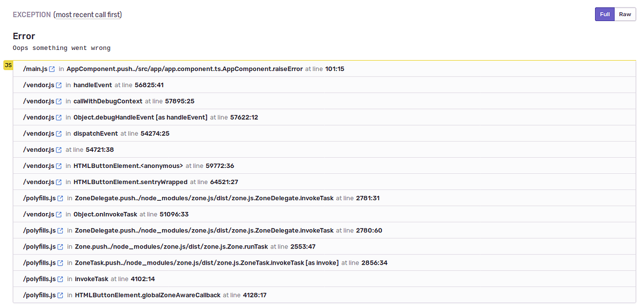
Task: Open external link icon in Object.onInvokeTask row
Action: coord(59,215)
